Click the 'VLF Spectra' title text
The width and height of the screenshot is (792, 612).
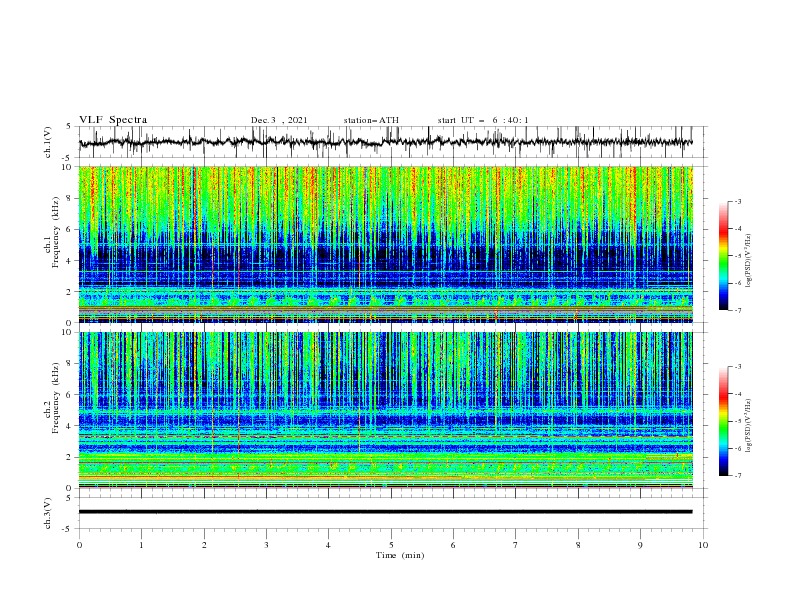[x=113, y=120]
